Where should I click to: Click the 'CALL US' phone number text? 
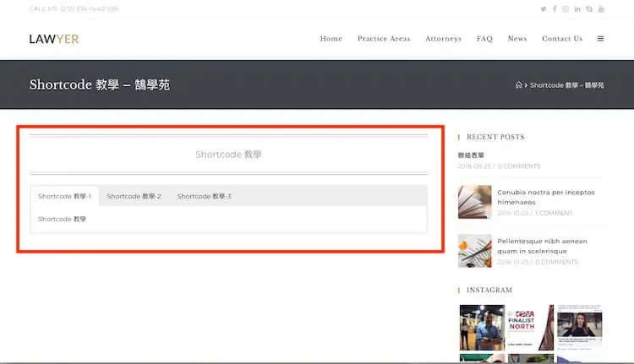[74, 9]
